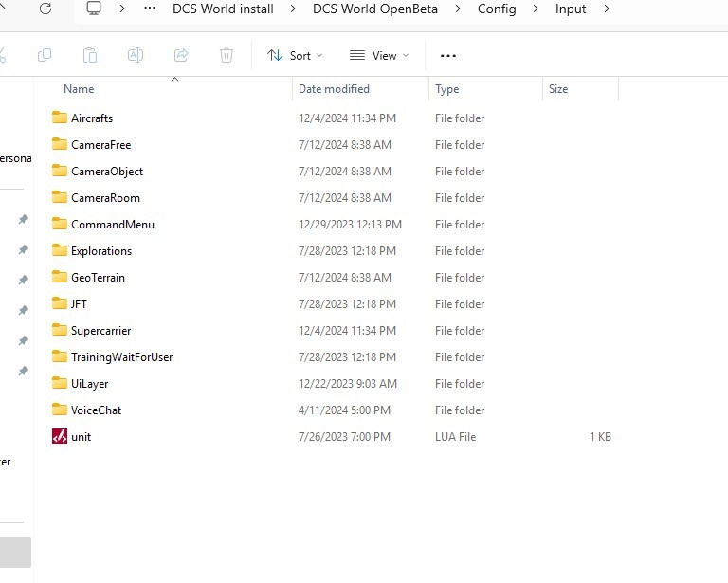Click the unit file name
Screen dimensions: 728x583
click(82, 437)
